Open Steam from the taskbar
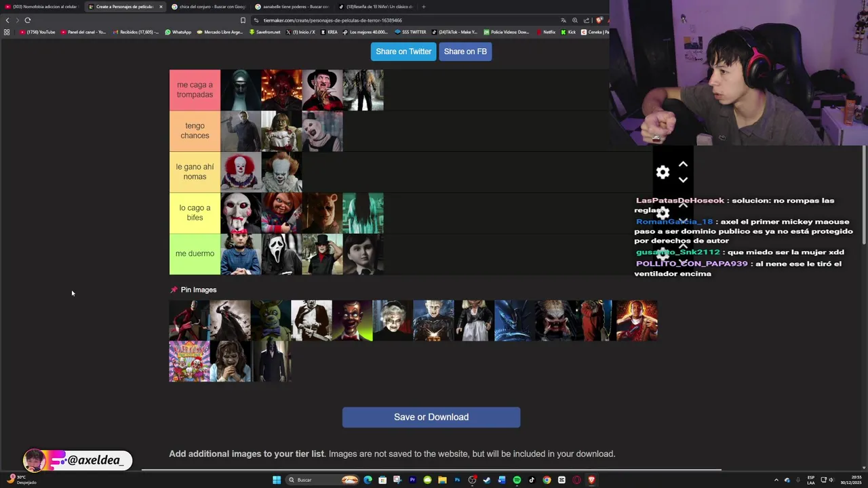Image resolution: width=868 pixels, height=488 pixels. (x=487, y=480)
